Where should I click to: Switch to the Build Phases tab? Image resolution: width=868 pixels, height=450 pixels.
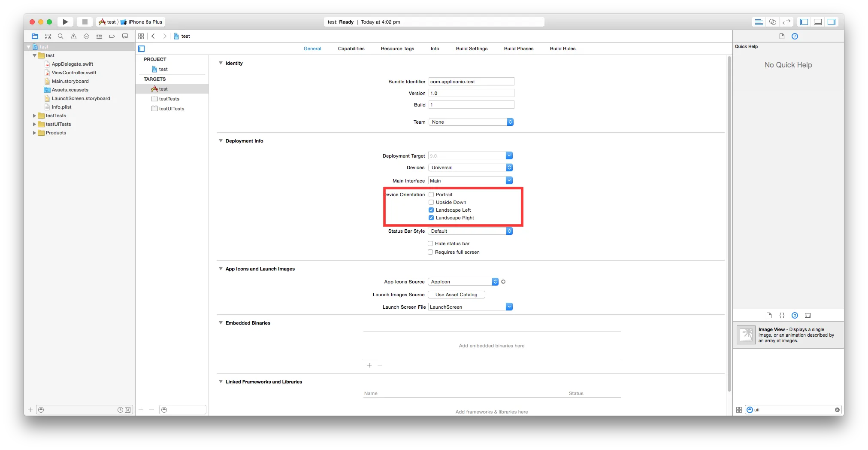(x=519, y=49)
